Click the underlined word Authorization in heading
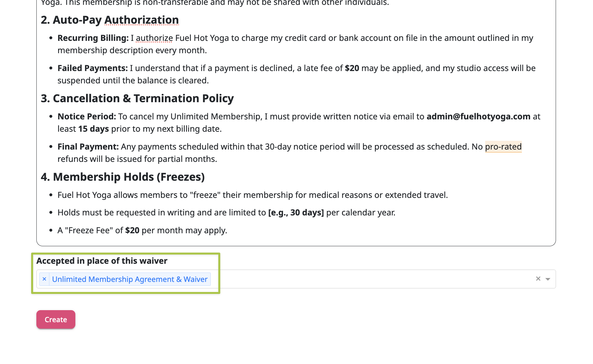The height and width of the screenshot is (364, 593). coord(142,20)
